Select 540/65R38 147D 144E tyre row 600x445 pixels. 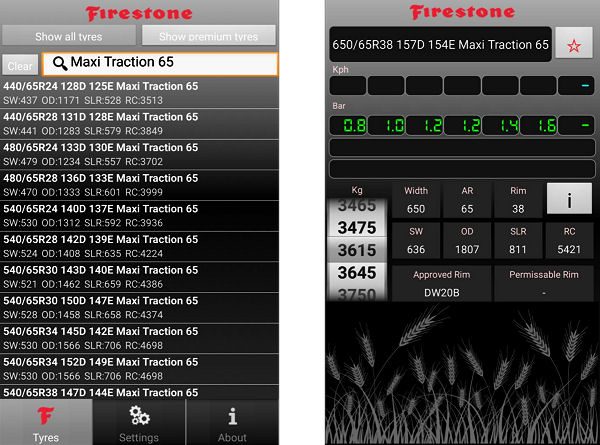[139, 392]
